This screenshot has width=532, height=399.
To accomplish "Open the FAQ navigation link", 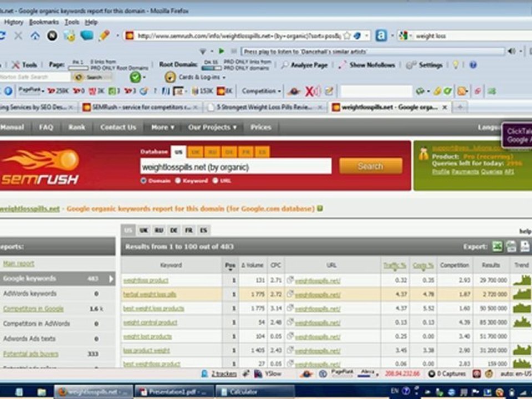I will (46, 127).
